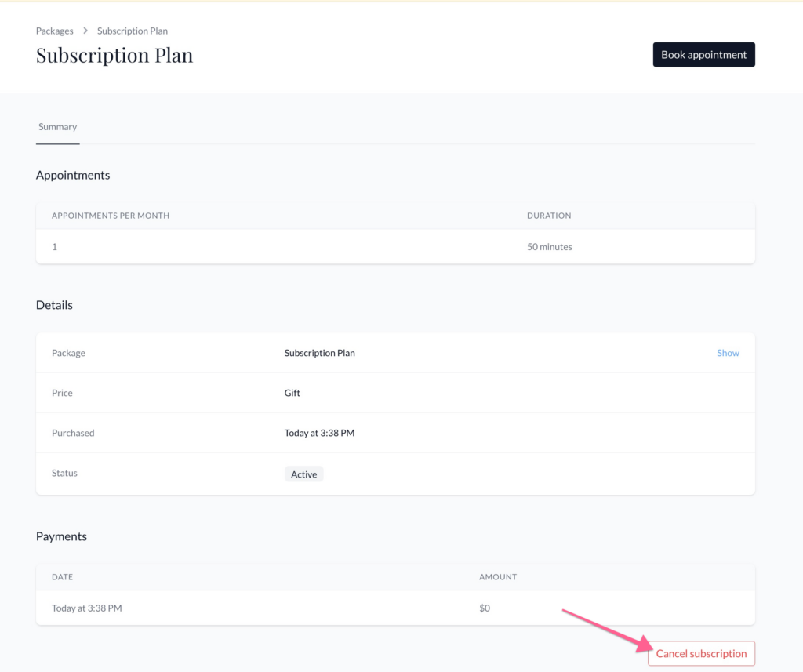Image resolution: width=803 pixels, height=672 pixels.
Task: Click the Amount column header in Payments
Action: [498, 577]
